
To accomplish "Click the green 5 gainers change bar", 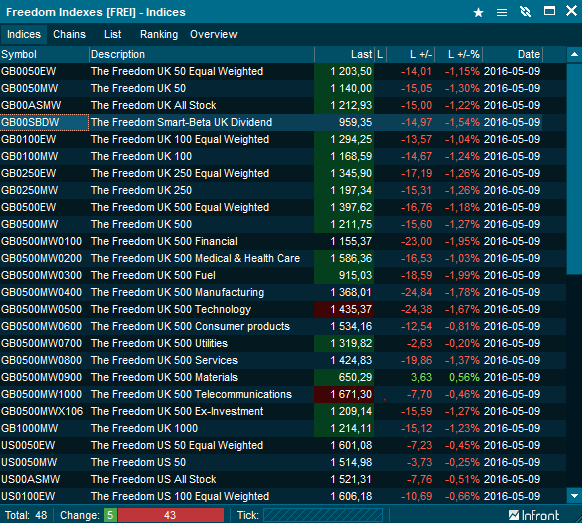I will point(110,515).
